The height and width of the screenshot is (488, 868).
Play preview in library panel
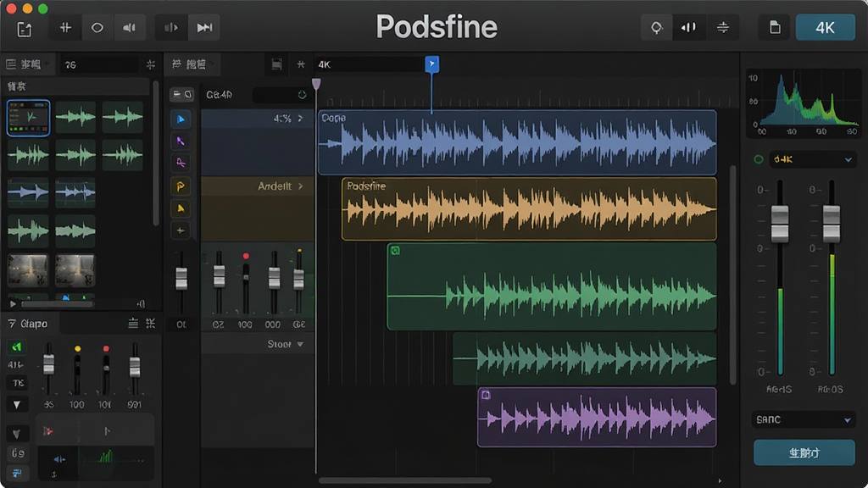13,304
